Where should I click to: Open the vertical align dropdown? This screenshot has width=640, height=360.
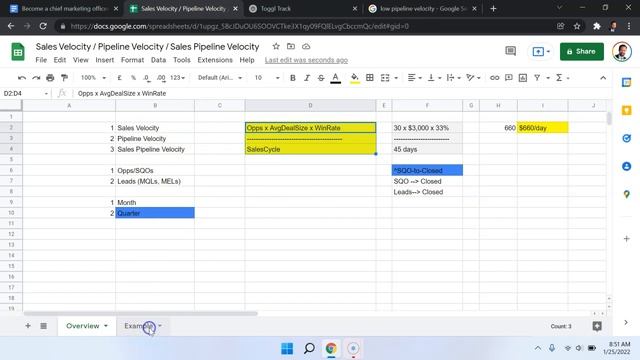coord(434,78)
